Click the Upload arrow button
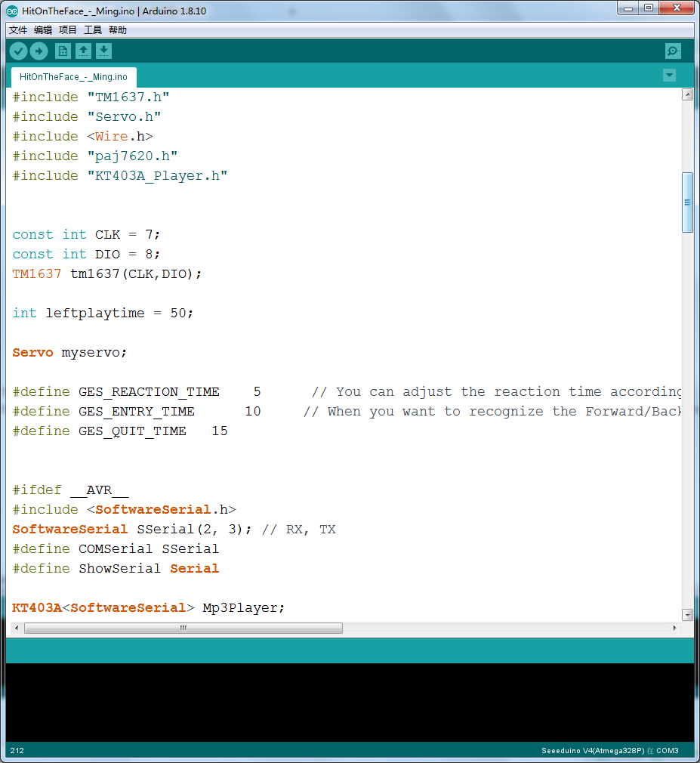Viewport: 700px width, 763px height. point(39,51)
